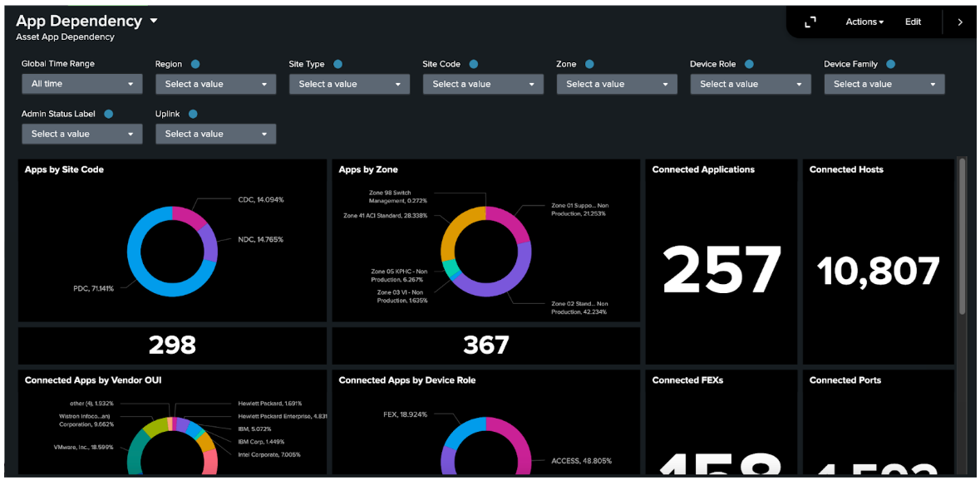Open the Site Type Select a value dropdown
This screenshot has height=480, width=980.
pyautogui.click(x=349, y=84)
